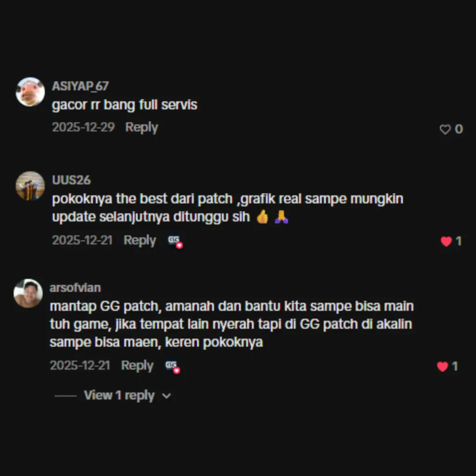Toggle the heart on arsofvian's comment
This screenshot has height=476, width=476.
pyautogui.click(x=443, y=366)
